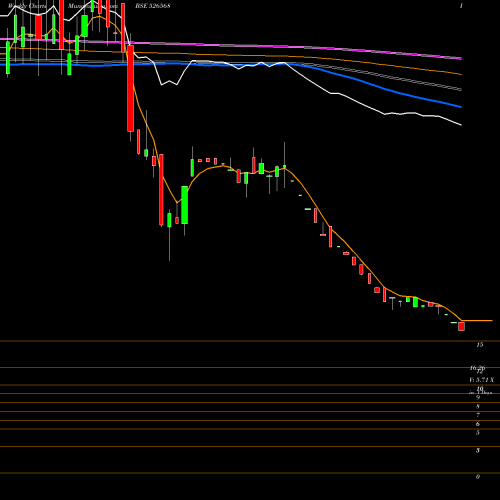Click the price axis label 0
The height and width of the screenshot is (500, 500).
pos(478,477)
